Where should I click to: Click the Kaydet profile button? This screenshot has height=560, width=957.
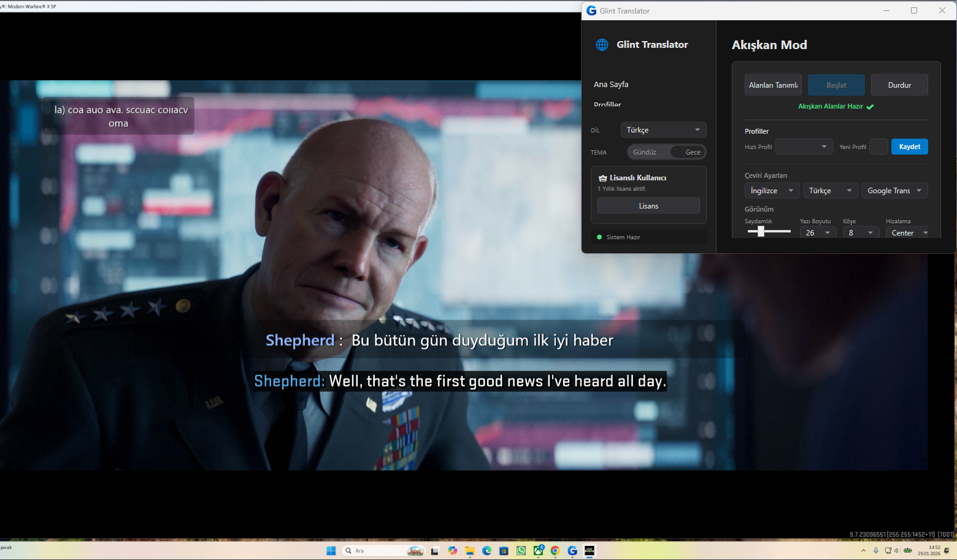tap(909, 147)
